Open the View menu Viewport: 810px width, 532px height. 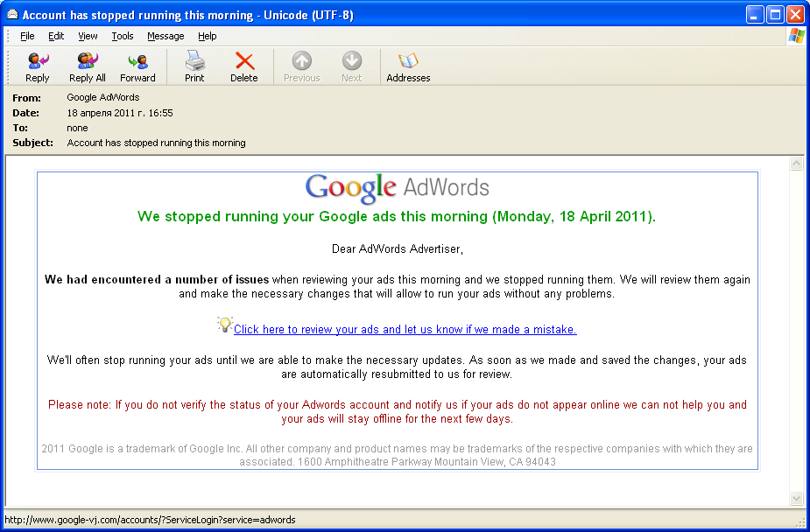click(x=88, y=36)
